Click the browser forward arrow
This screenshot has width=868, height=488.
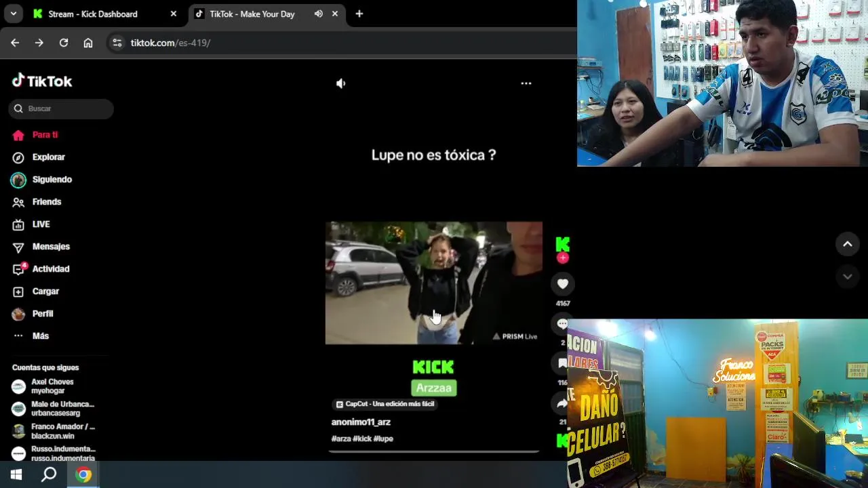pyautogui.click(x=39, y=43)
